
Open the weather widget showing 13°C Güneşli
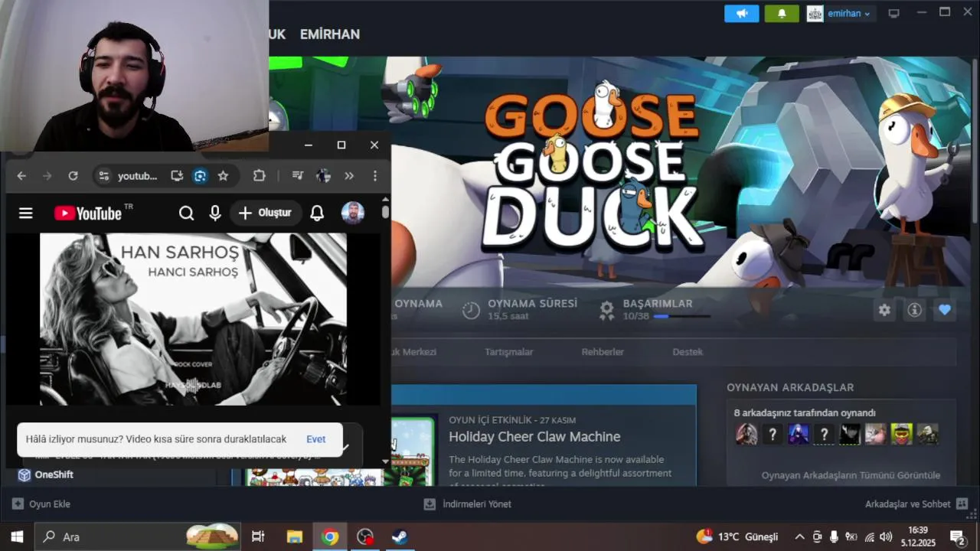pyautogui.click(x=737, y=536)
